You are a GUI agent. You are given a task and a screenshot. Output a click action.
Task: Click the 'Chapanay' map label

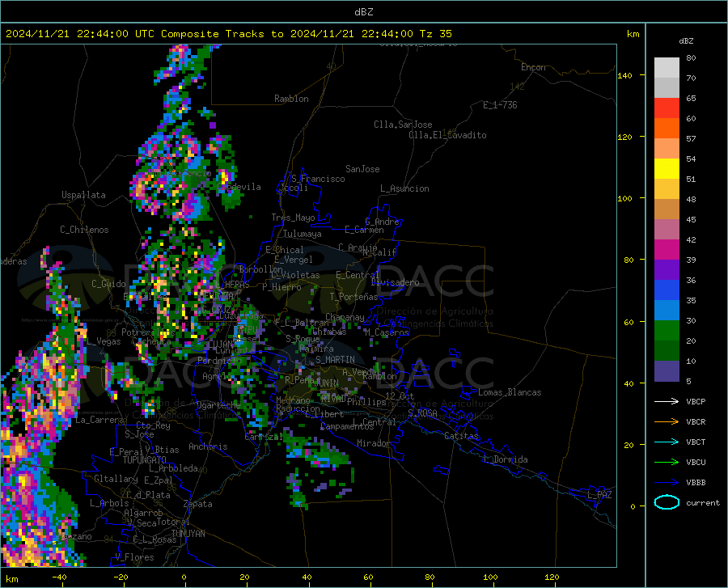pos(345,317)
